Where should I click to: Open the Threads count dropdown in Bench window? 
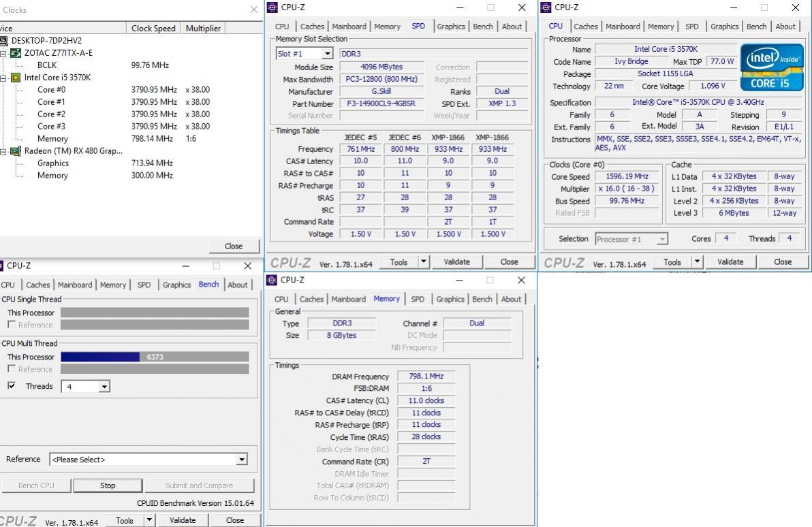(105, 387)
